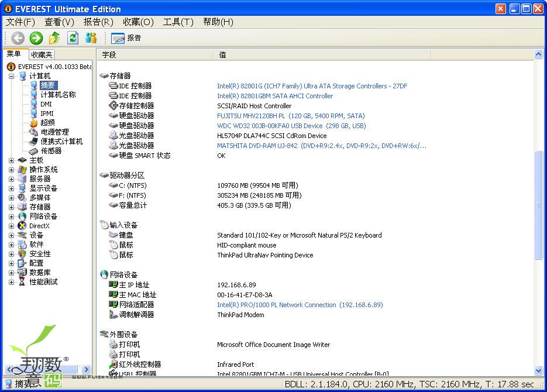Switch to the 收藏夹 tab
The height and width of the screenshot is (392, 547).
pyautogui.click(x=42, y=54)
